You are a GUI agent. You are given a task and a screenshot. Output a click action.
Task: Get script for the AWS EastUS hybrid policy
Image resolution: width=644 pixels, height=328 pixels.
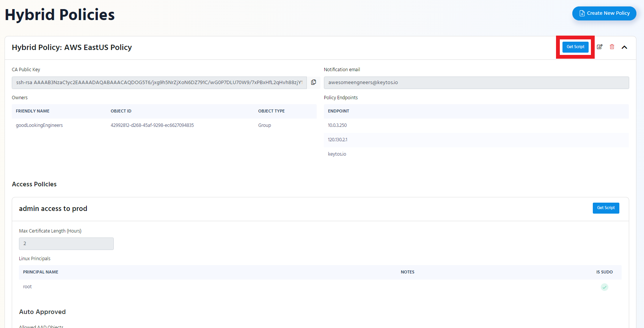coord(575,47)
